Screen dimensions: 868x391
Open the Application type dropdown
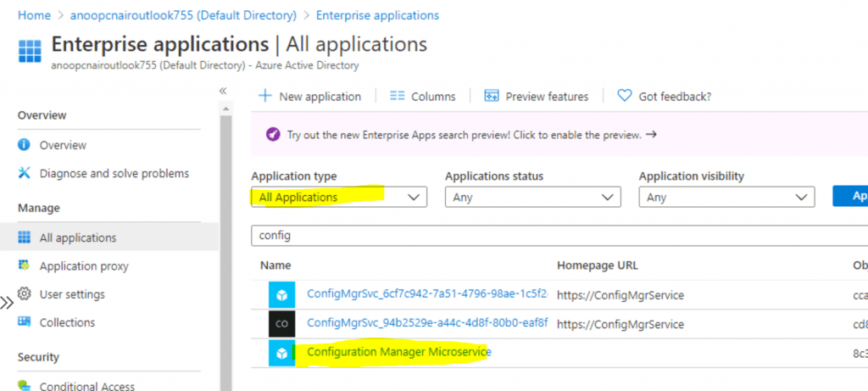tap(339, 197)
